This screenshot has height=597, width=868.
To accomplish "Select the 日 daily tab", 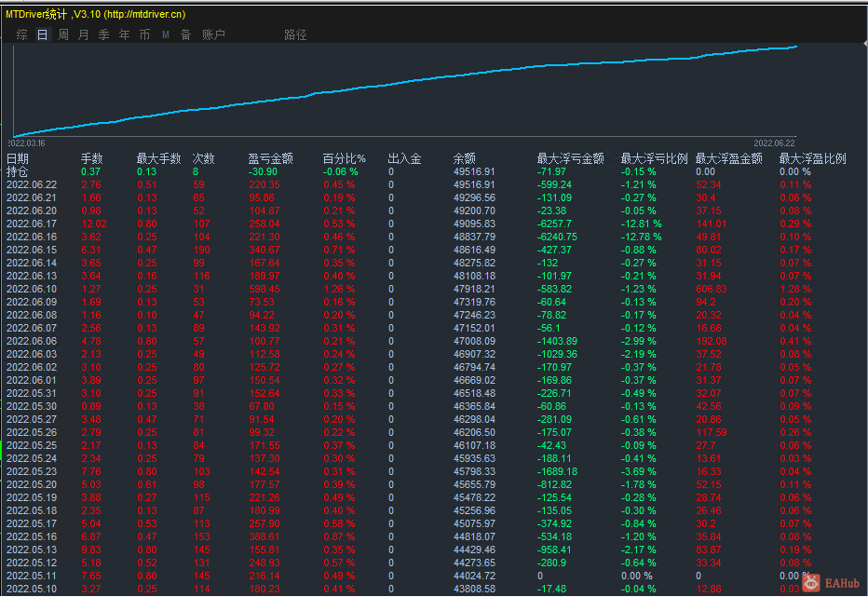I will (43, 34).
